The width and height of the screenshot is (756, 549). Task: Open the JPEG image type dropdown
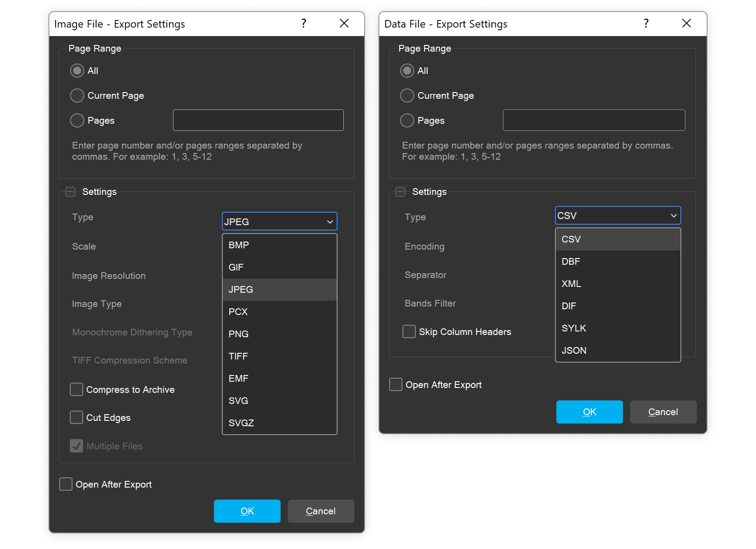pos(279,222)
